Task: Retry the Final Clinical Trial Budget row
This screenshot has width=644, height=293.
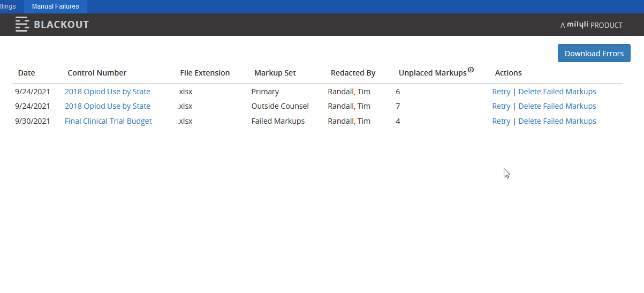Action: 501,121
